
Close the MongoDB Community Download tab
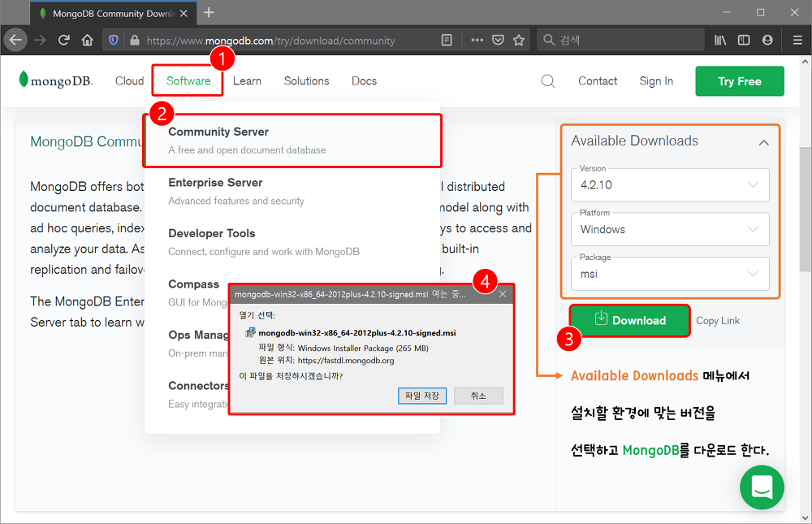pos(184,14)
